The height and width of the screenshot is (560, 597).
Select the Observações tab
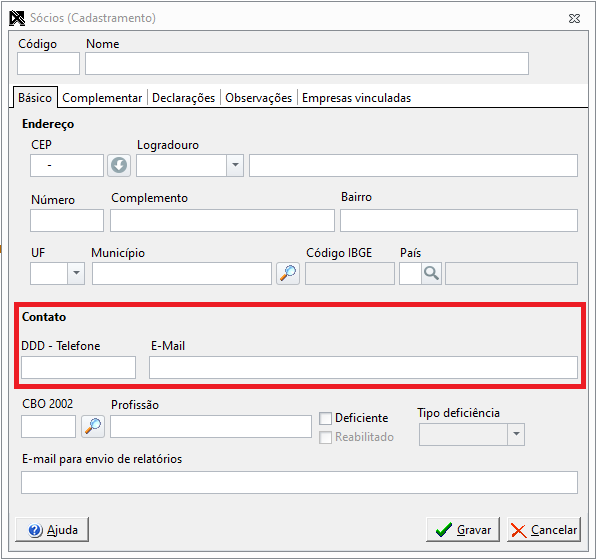pyautogui.click(x=259, y=98)
